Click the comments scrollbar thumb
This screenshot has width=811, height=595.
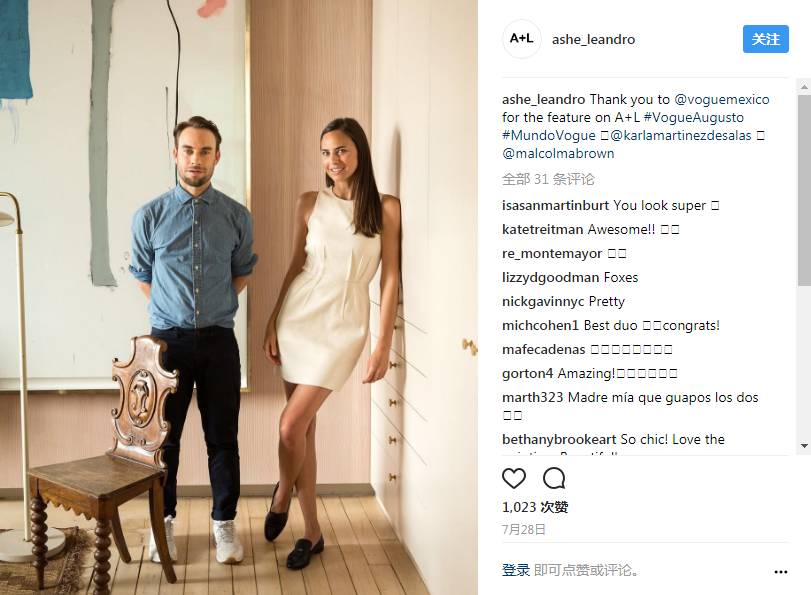point(804,189)
